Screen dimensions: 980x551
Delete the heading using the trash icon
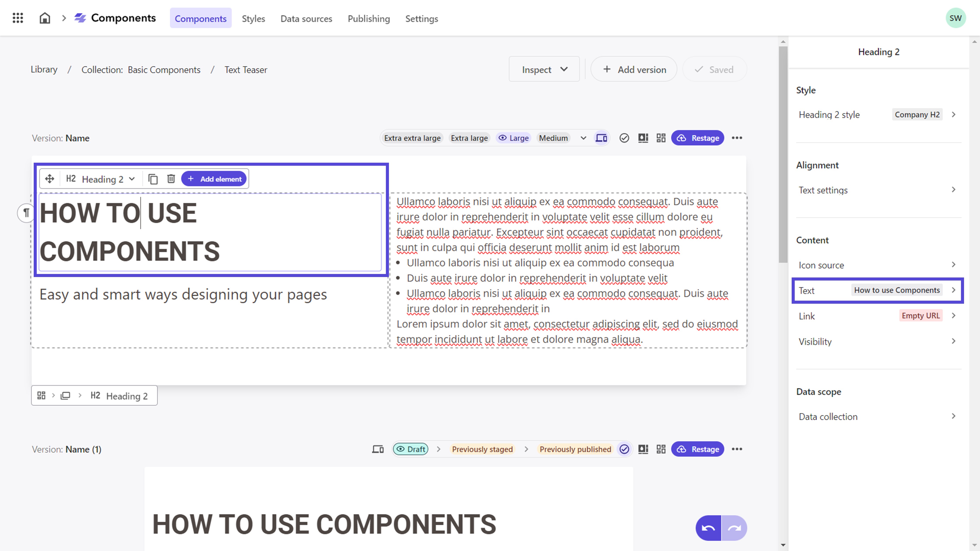point(171,178)
